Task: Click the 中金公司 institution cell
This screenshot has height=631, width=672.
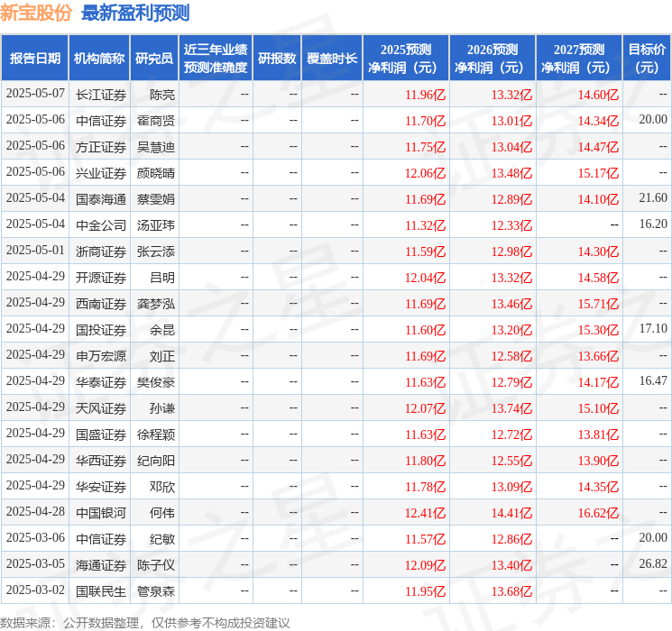Action: point(101,225)
